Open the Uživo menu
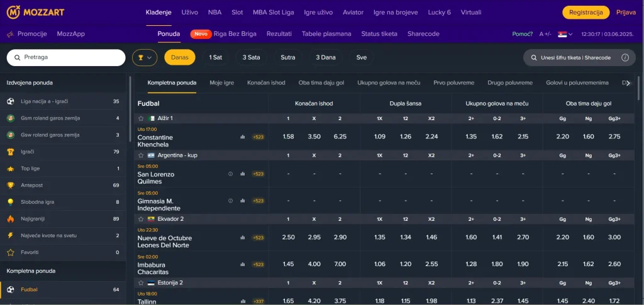The image size is (644, 305). (190, 13)
